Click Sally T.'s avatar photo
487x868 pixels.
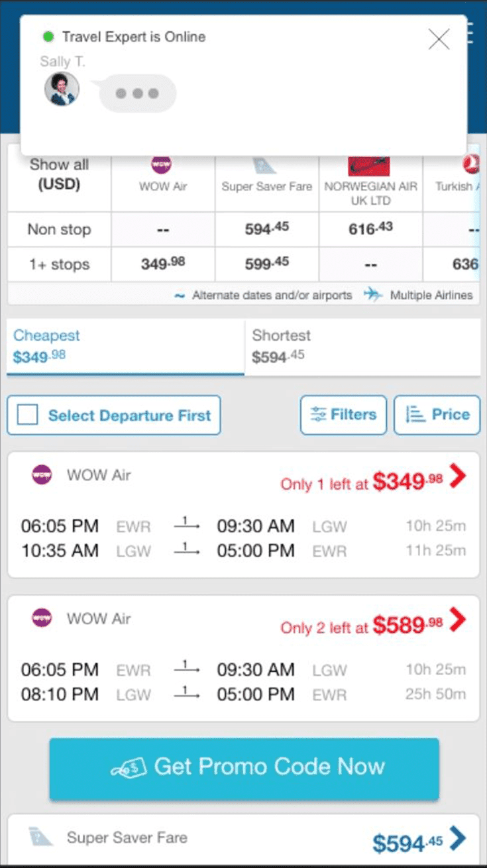62,89
